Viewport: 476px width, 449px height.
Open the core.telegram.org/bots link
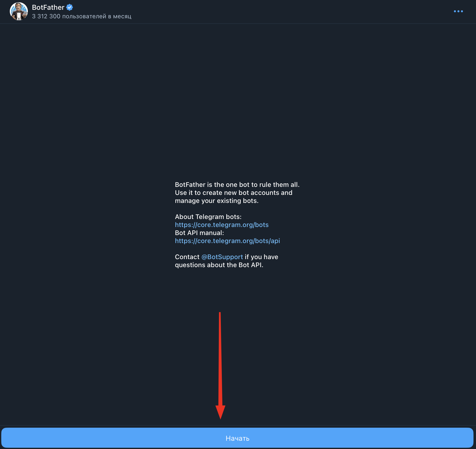(x=222, y=225)
